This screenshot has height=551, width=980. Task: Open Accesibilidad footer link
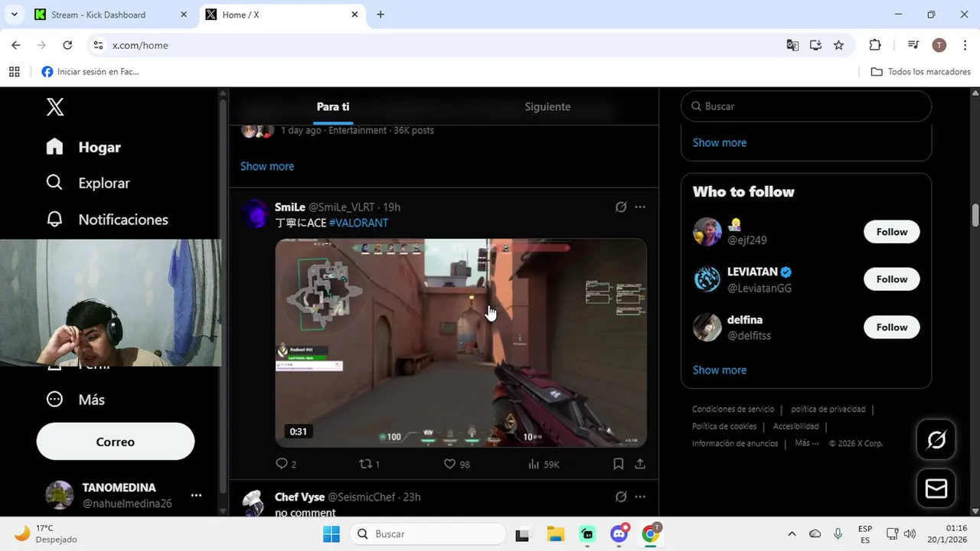click(x=796, y=426)
